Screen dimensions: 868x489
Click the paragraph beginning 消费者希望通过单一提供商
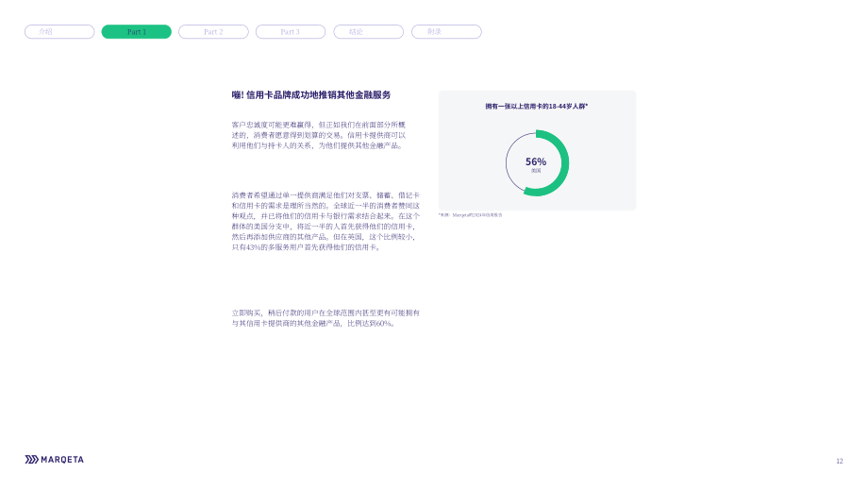click(x=325, y=221)
